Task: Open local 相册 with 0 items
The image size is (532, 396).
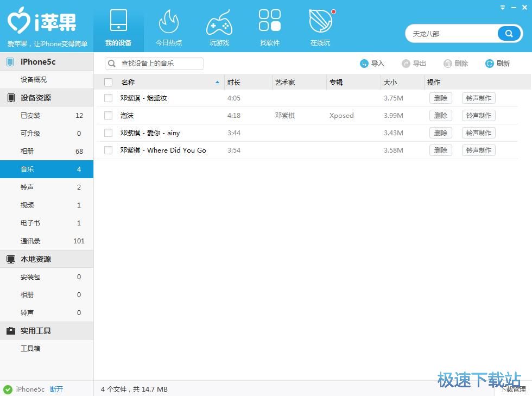Action: [x=47, y=295]
